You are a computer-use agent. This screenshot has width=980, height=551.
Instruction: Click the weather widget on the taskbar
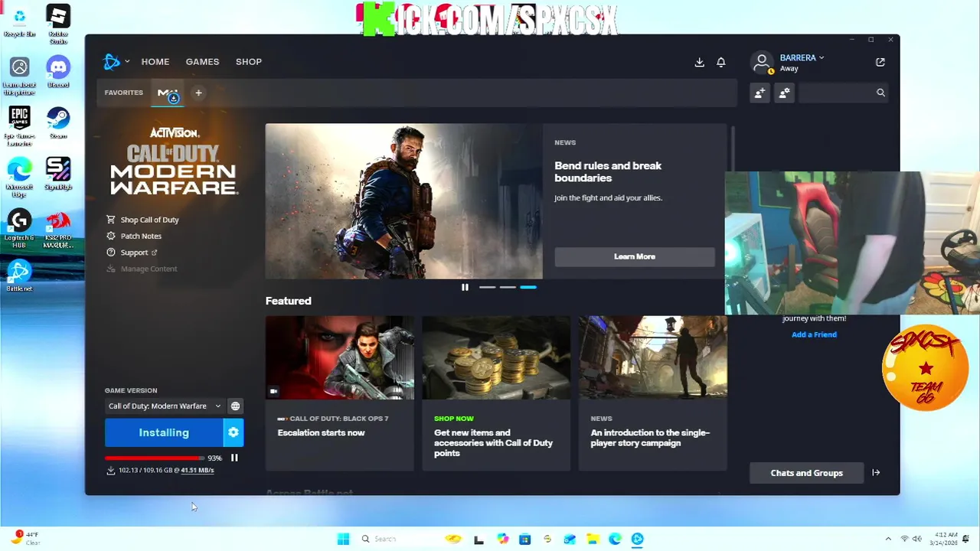[24, 538]
